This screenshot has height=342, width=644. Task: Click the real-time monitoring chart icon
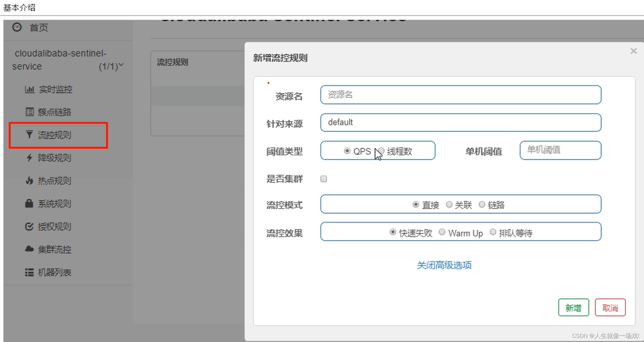tap(29, 89)
